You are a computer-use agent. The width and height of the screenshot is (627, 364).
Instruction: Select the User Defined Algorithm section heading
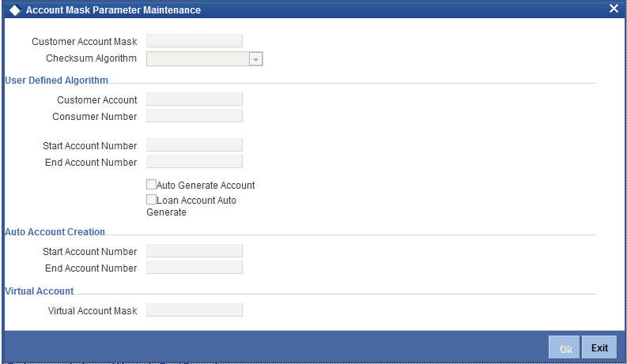tap(56, 81)
